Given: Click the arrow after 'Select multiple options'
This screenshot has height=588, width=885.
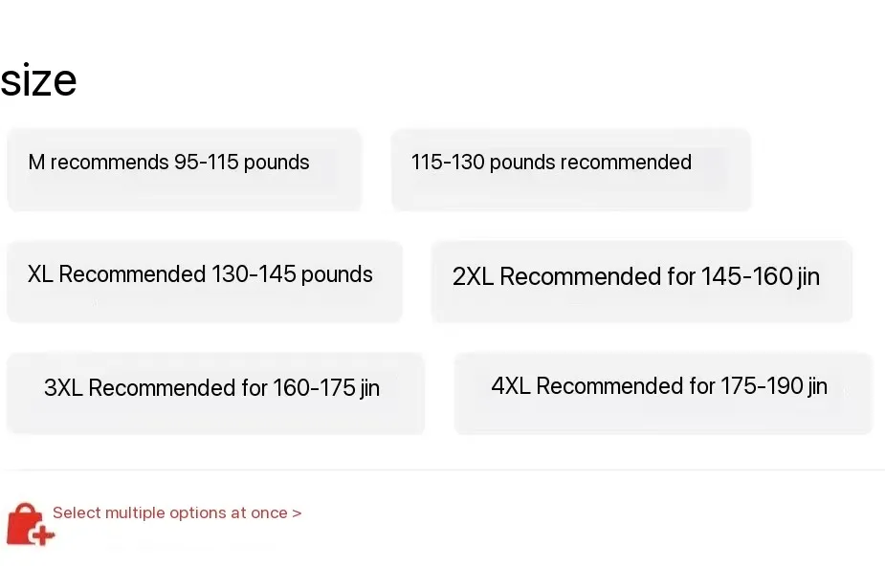Looking at the screenshot, I should point(297,513).
